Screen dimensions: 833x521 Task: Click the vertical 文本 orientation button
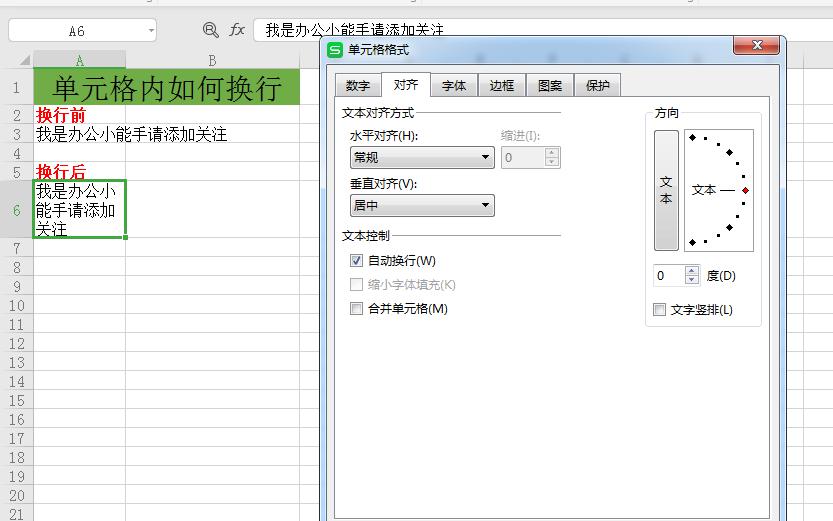pyautogui.click(x=666, y=190)
